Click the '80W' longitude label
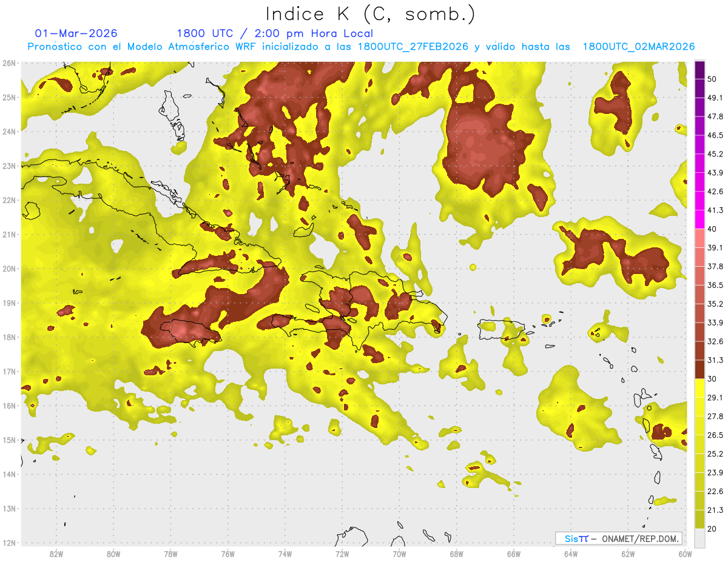The width and height of the screenshot is (728, 562). pos(113,554)
